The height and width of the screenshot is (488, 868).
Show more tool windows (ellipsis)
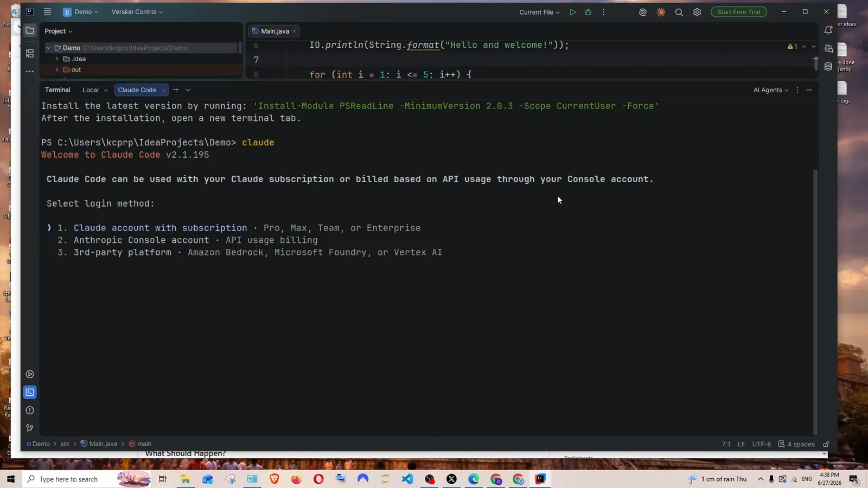[x=30, y=71]
